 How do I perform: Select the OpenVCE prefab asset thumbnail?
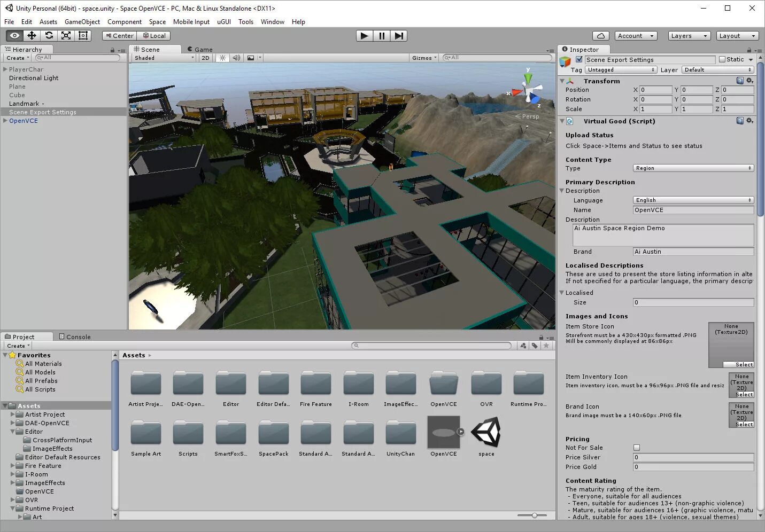pos(443,432)
